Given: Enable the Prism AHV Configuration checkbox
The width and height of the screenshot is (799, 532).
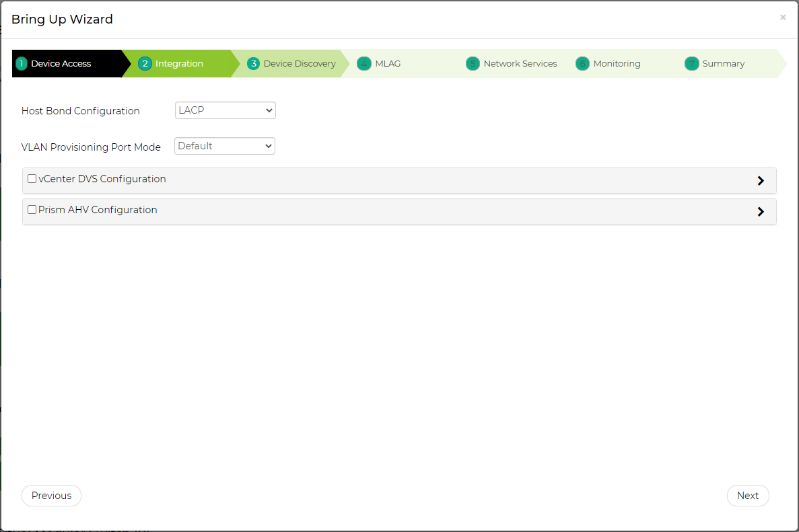Looking at the screenshot, I should coord(32,210).
